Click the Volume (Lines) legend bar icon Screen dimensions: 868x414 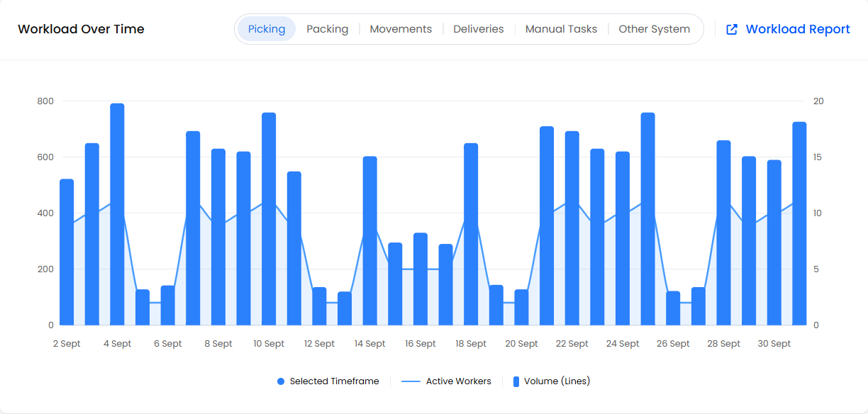(516, 381)
